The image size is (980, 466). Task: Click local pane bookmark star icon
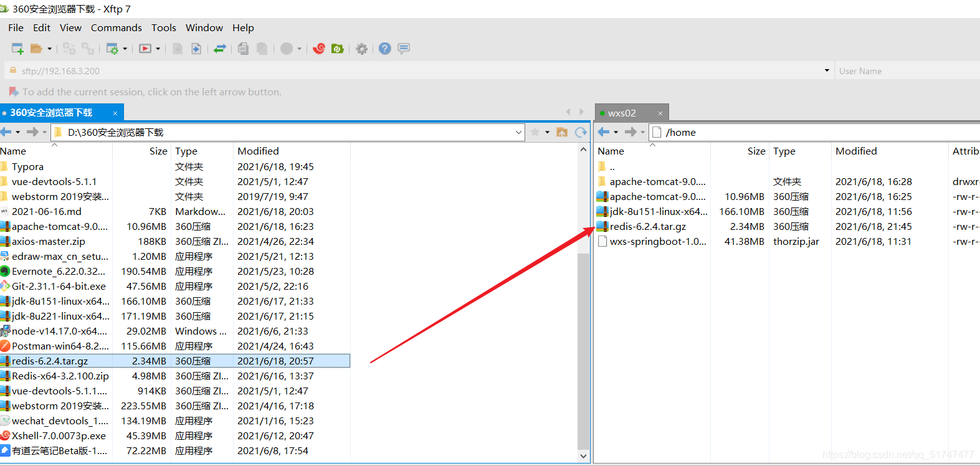coord(535,131)
